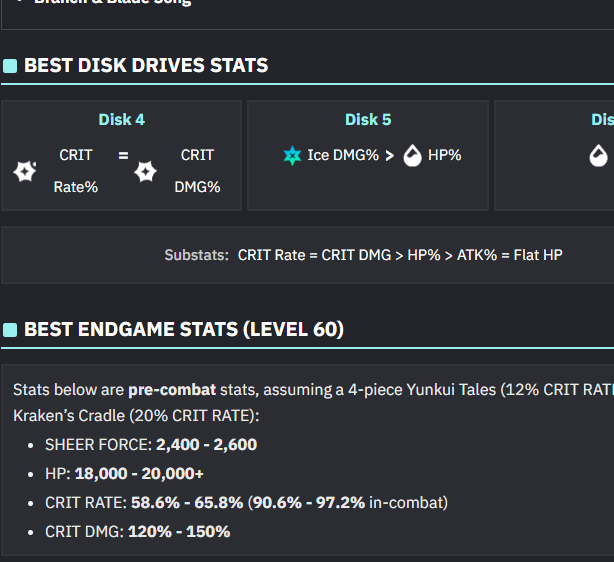Viewport: 614px width, 562px height.
Task: Click the CRIT DMG 120% - 150% entry
Action: tap(138, 531)
